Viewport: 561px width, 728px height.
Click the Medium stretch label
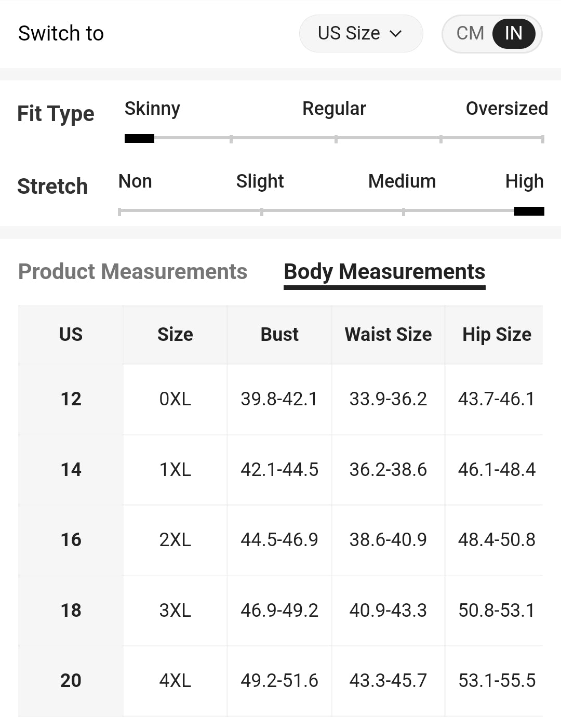402,181
